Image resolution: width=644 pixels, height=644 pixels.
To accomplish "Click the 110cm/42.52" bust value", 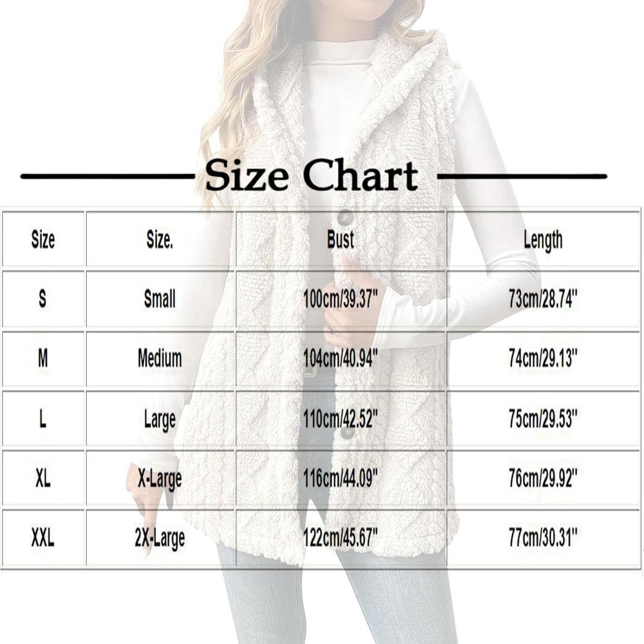I will coord(340,419).
